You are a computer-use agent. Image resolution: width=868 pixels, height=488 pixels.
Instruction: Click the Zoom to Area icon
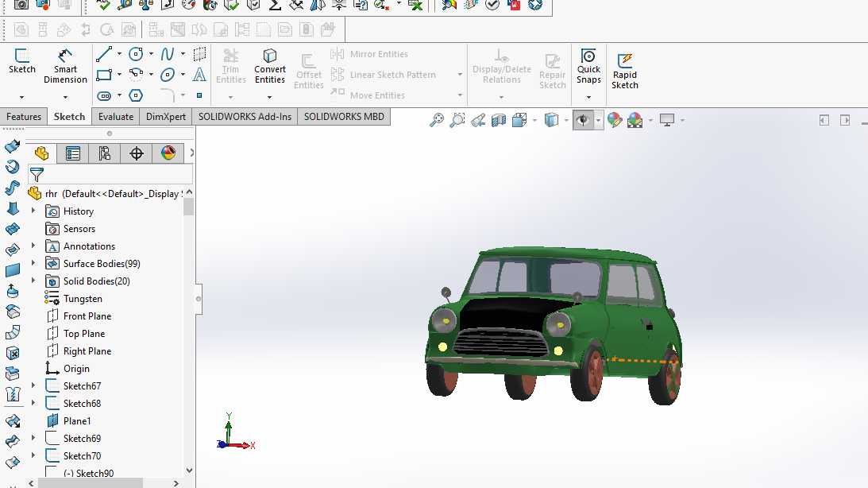point(457,120)
